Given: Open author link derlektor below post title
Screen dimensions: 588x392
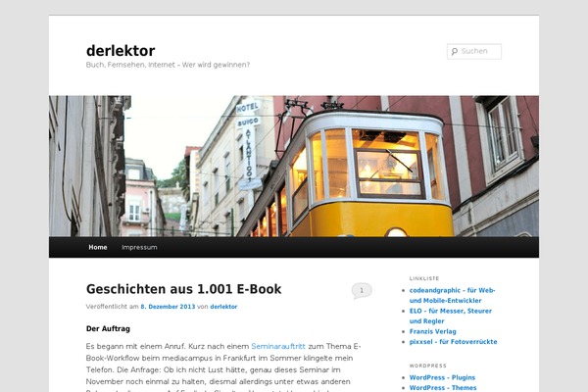Looking at the screenshot, I should click(223, 307).
